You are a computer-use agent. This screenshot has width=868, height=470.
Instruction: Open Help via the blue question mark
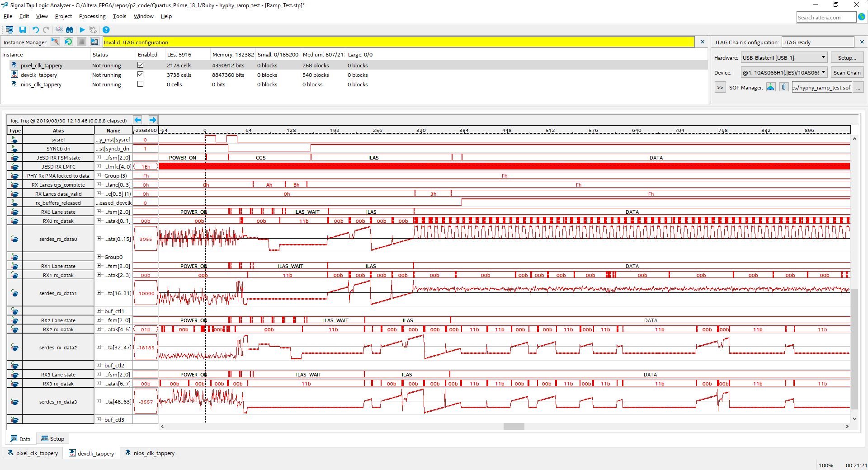106,30
